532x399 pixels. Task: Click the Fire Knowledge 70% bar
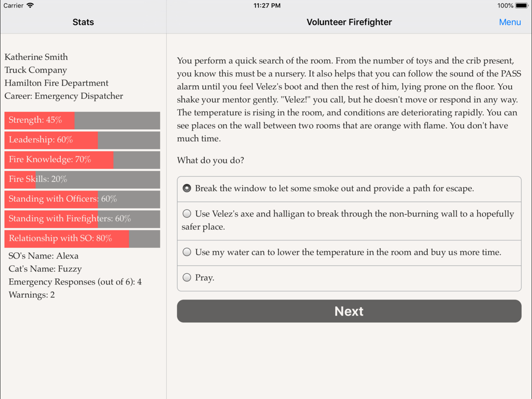click(82, 160)
